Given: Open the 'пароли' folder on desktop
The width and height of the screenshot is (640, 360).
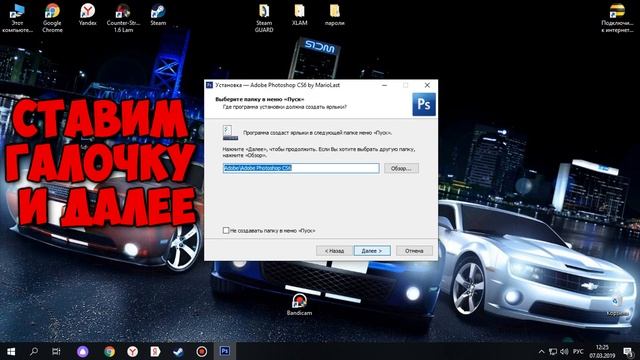Looking at the screenshot, I should [x=335, y=15].
